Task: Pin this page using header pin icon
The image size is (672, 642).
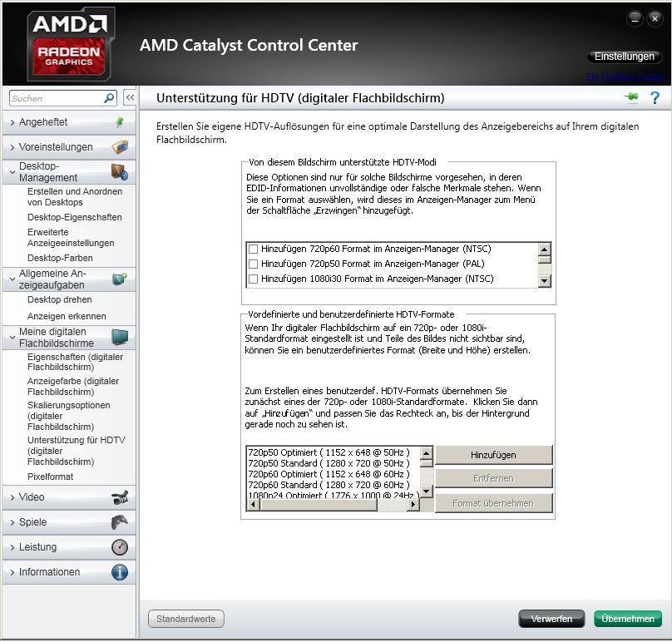Action: (631, 97)
